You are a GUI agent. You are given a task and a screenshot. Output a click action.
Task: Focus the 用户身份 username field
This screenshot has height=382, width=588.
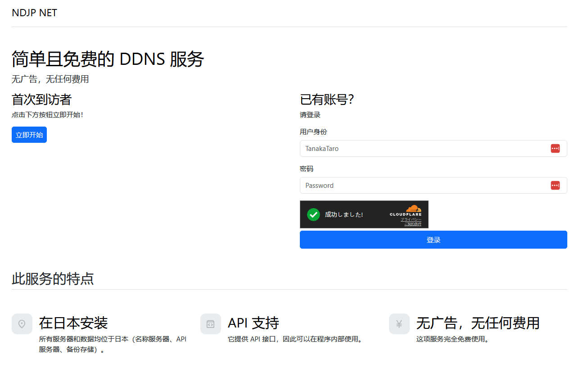pos(433,148)
